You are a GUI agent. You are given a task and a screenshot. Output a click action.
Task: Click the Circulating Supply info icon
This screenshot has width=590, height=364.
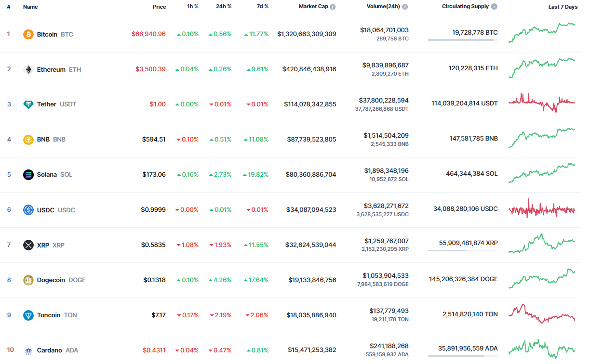[494, 7]
